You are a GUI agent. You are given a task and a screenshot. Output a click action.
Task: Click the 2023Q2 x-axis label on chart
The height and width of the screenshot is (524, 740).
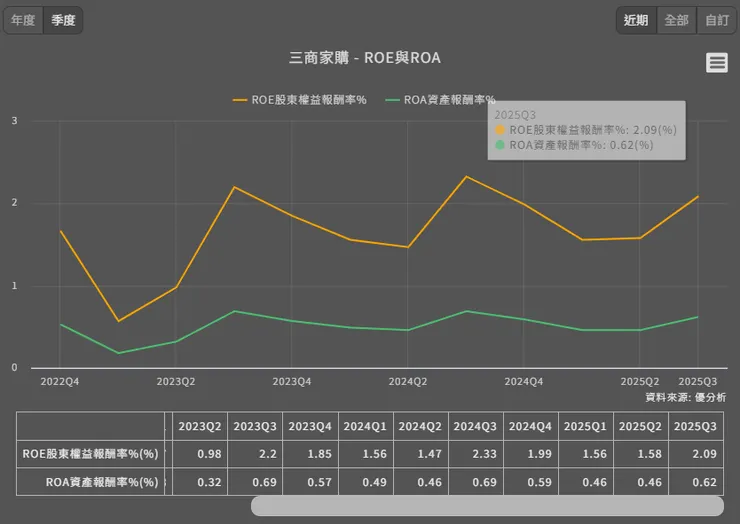(176, 381)
